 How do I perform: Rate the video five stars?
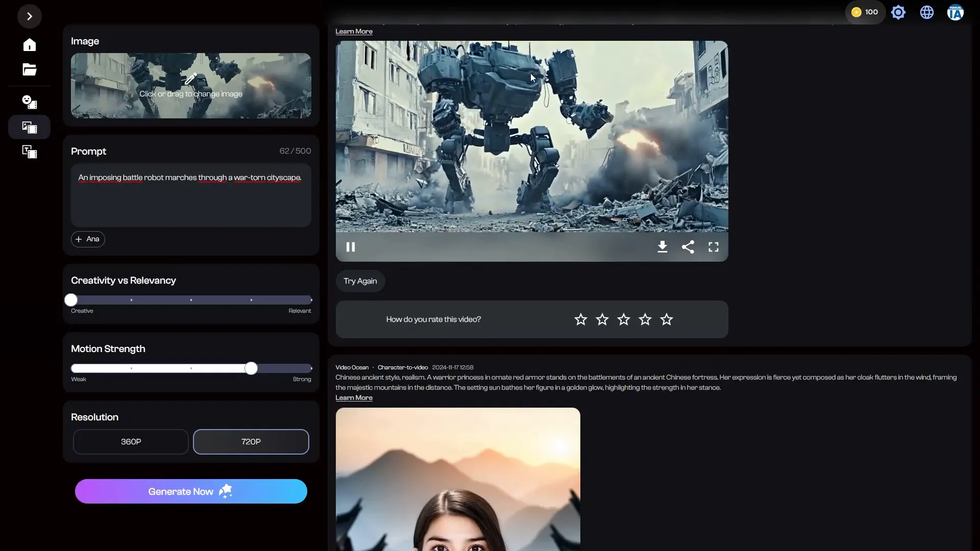click(x=667, y=319)
